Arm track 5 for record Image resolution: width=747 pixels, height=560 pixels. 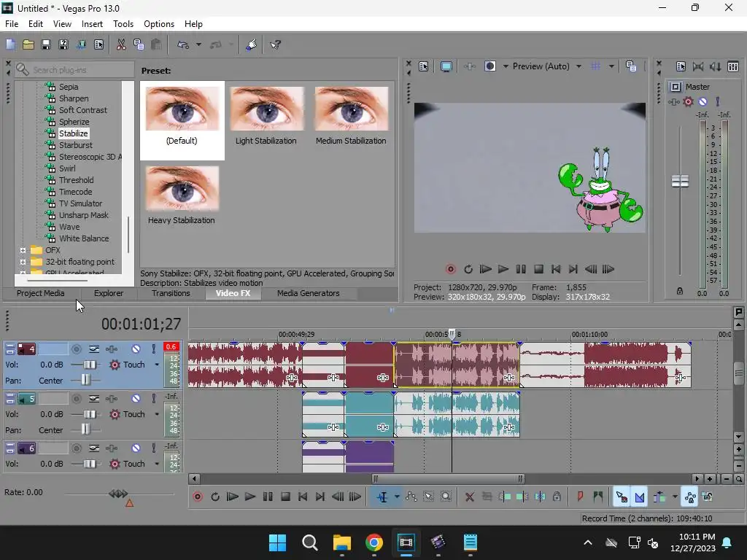[76, 399]
